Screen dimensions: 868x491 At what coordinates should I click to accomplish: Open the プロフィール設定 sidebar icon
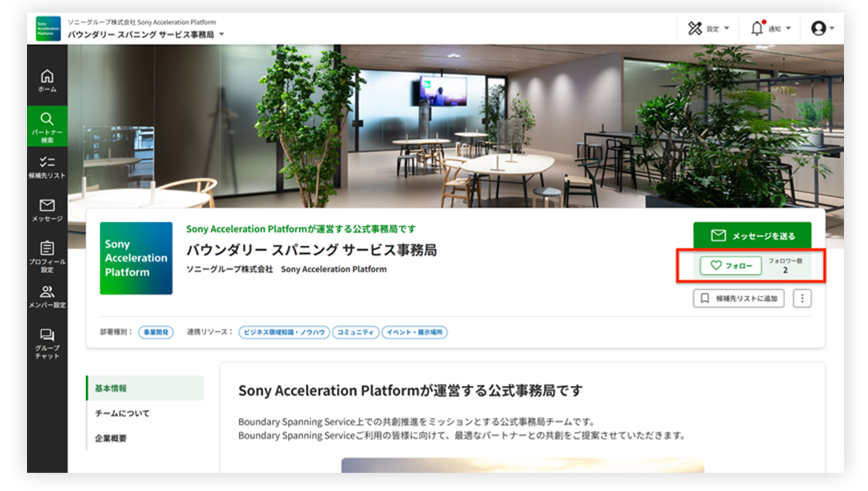(x=47, y=254)
